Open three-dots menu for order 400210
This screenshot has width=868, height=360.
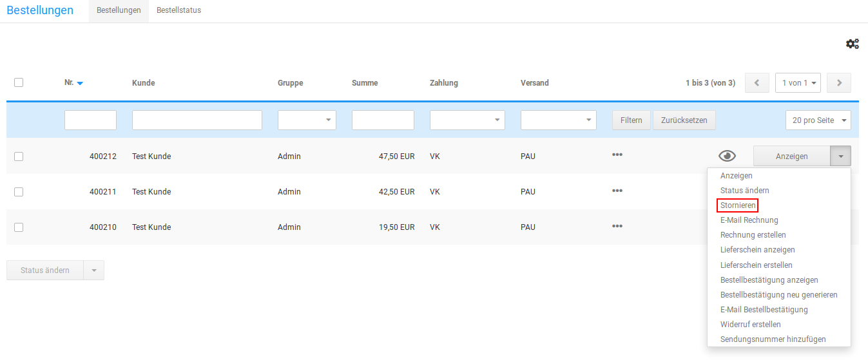[617, 226]
